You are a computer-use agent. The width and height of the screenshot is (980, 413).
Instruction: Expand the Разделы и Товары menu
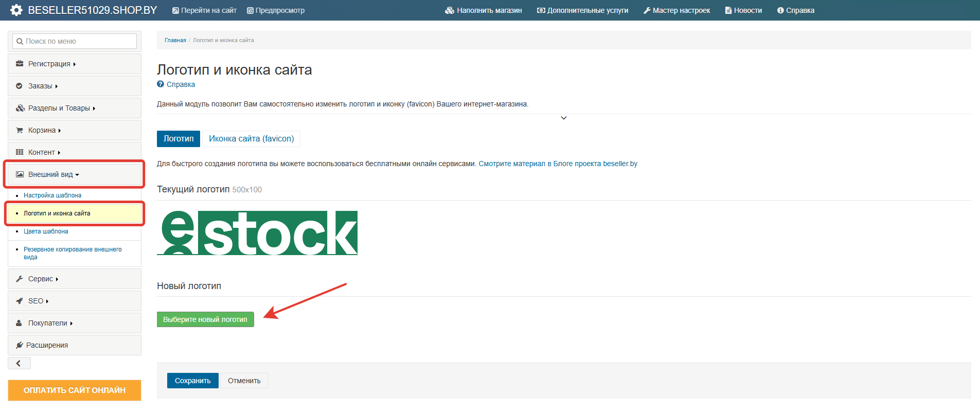pyautogui.click(x=59, y=108)
